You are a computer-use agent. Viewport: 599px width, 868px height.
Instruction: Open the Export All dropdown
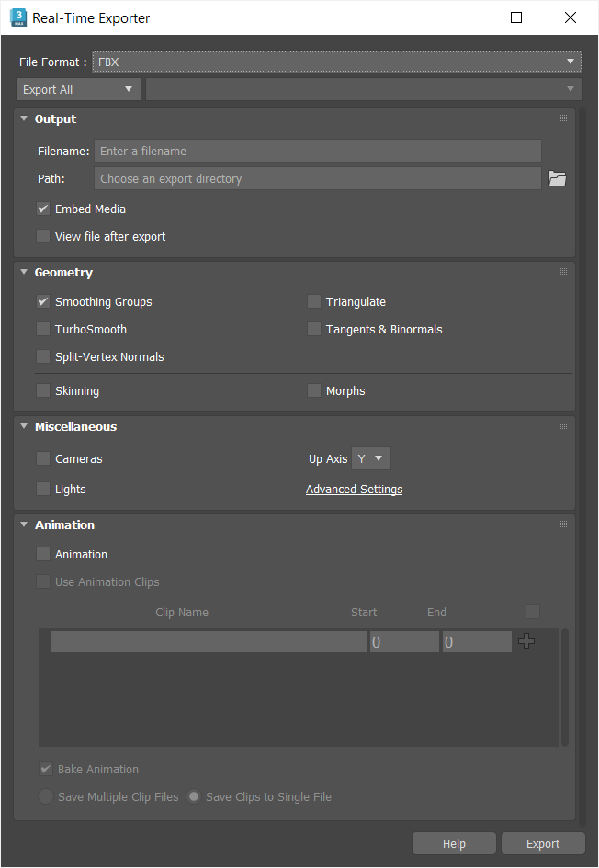tap(78, 89)
